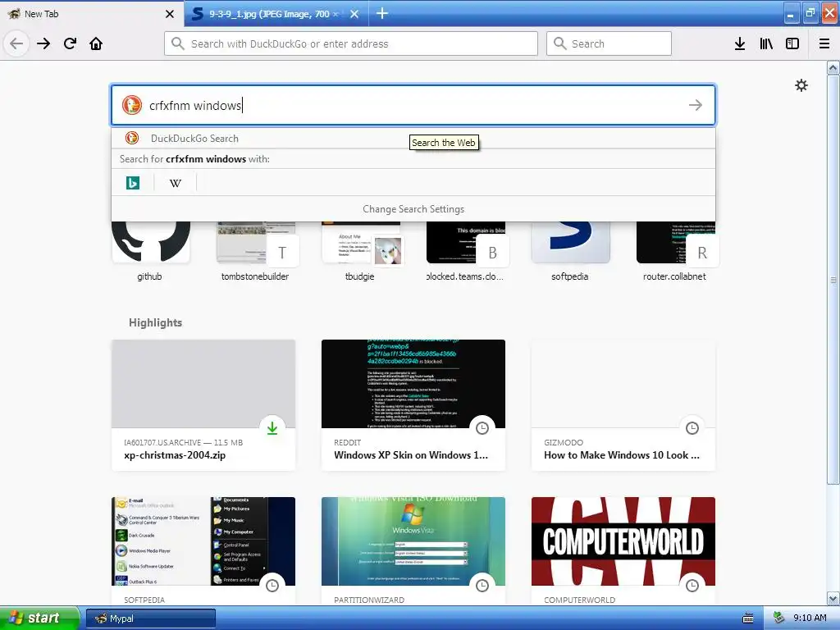
Task: Open Gizmodo How to Make Windows 10 highlight
Action: 623,405
